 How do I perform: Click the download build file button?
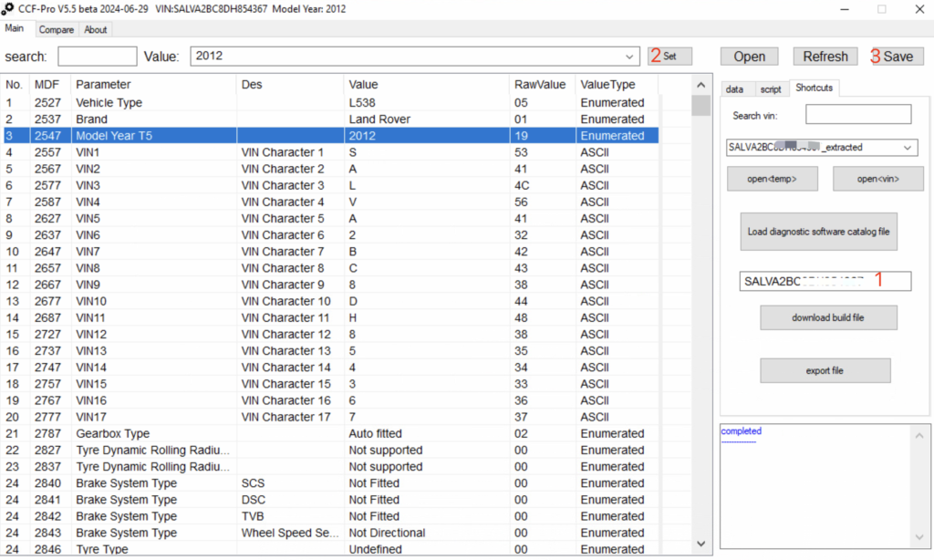tap(828, 317)
